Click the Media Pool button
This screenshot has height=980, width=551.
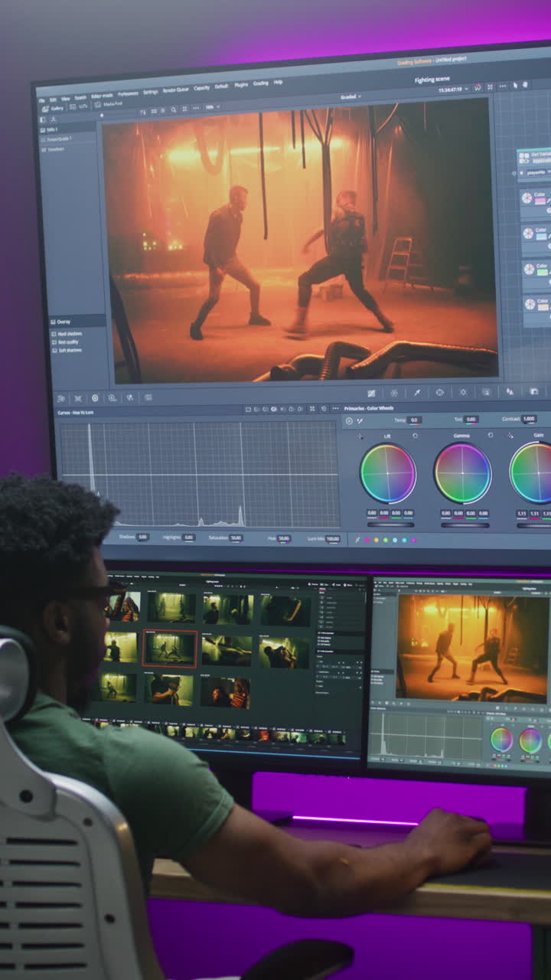(x=109, y=104)
